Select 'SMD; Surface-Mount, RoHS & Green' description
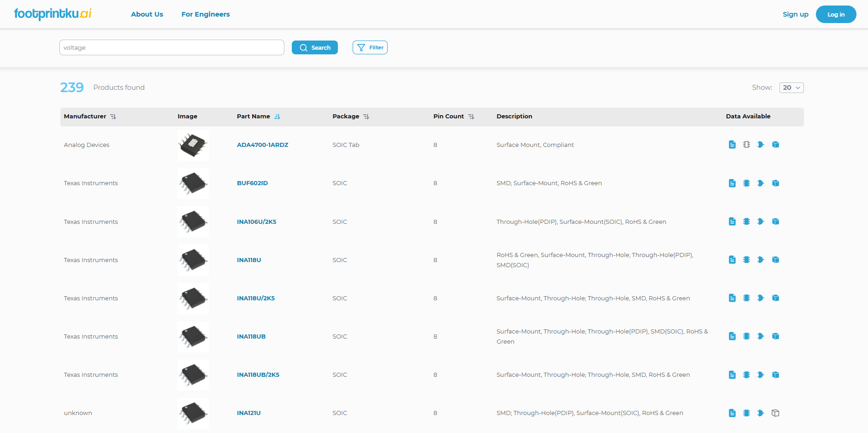 point(549,183)
